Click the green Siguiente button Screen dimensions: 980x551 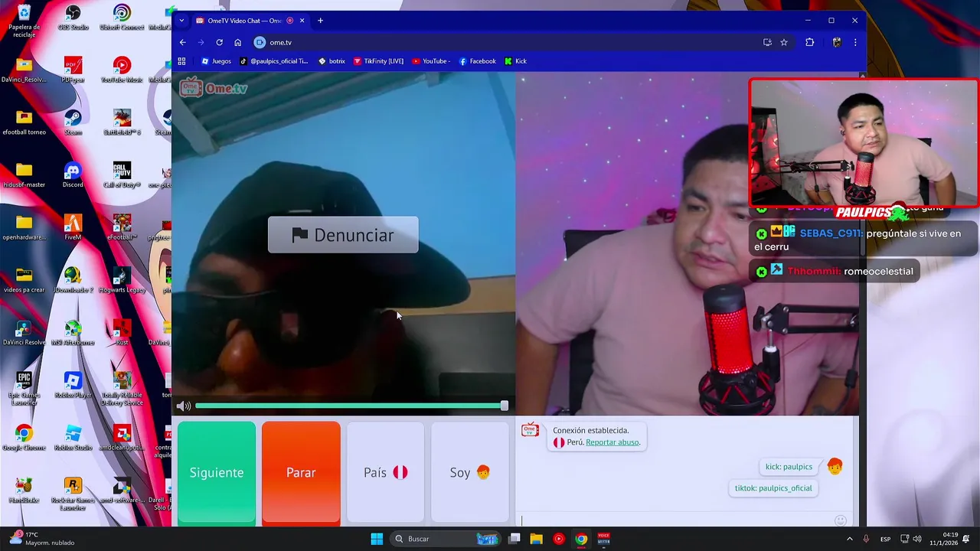[x=217, y=473]
